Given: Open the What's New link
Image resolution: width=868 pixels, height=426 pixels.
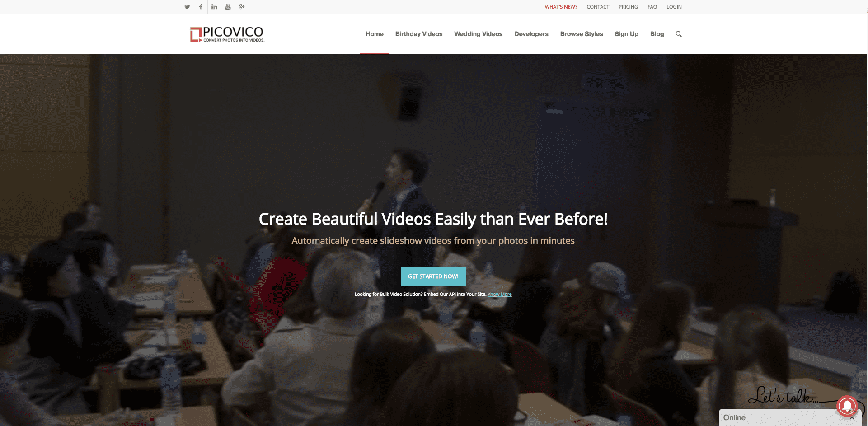Looking at the screenshot, I should [561, 7].
